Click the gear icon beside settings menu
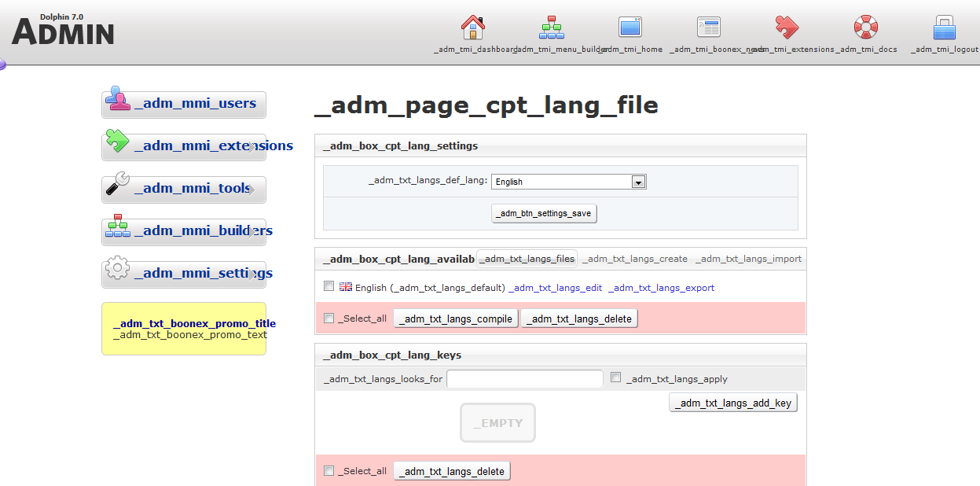The height and width of the screenshot is (486, 980). [x=117, y=268]
